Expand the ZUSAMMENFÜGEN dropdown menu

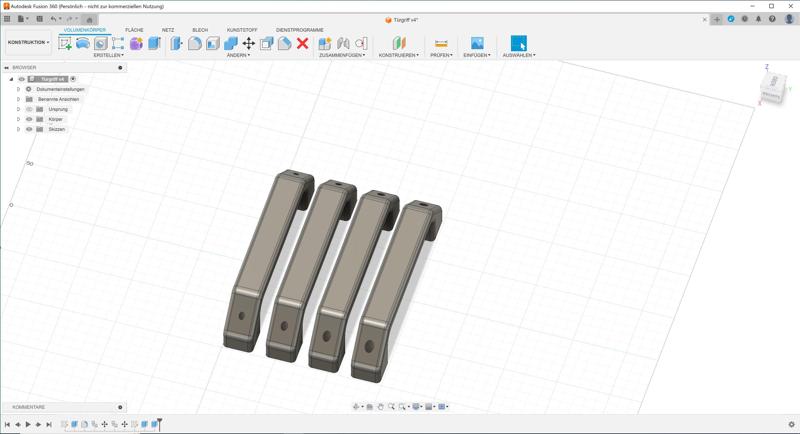pos(342,55)
